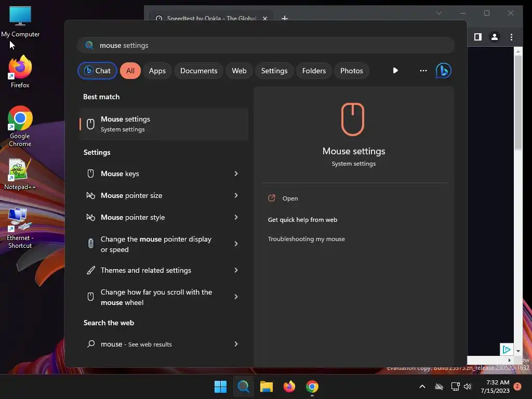Open Chrome tab search dropdown arrow

coord(438,13)
